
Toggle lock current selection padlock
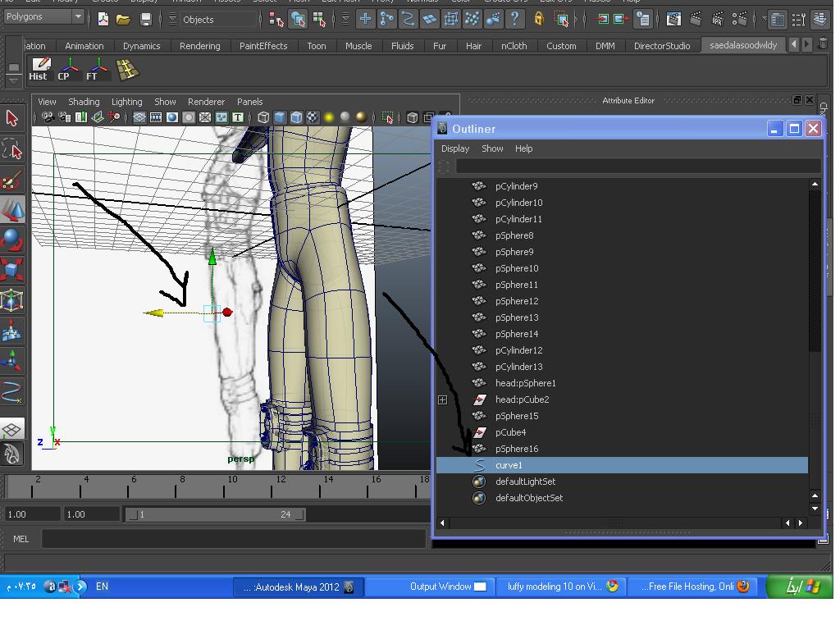539,20
